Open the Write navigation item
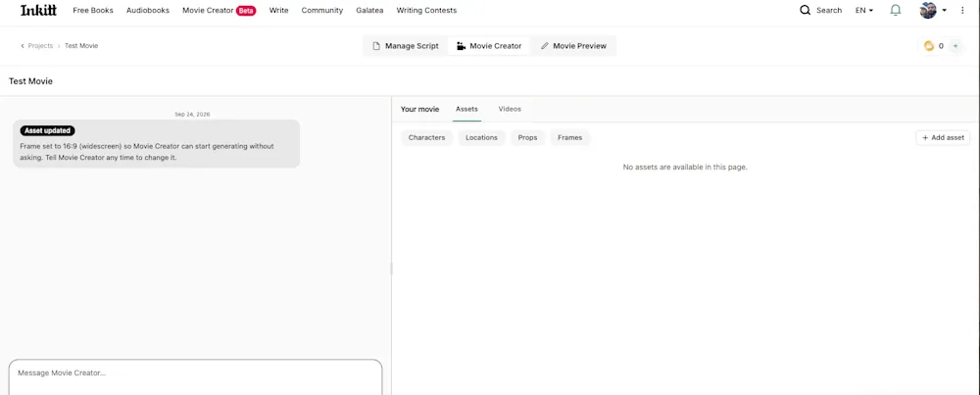The height and width of the screenshot is (395, 980). [278, 10]
